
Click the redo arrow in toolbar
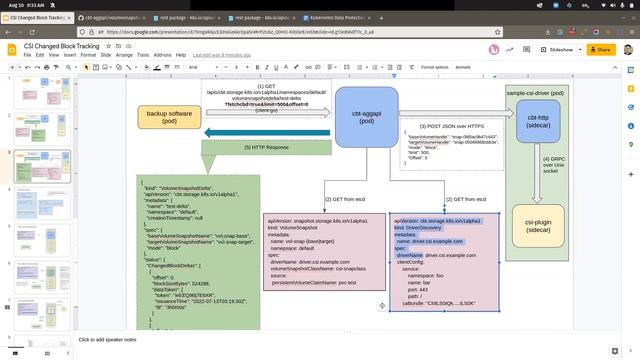click(x=37, y=67)
